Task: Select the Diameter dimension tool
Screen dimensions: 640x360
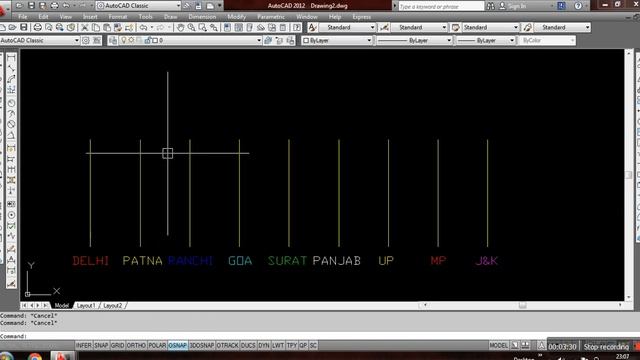Action: [11, 124]
